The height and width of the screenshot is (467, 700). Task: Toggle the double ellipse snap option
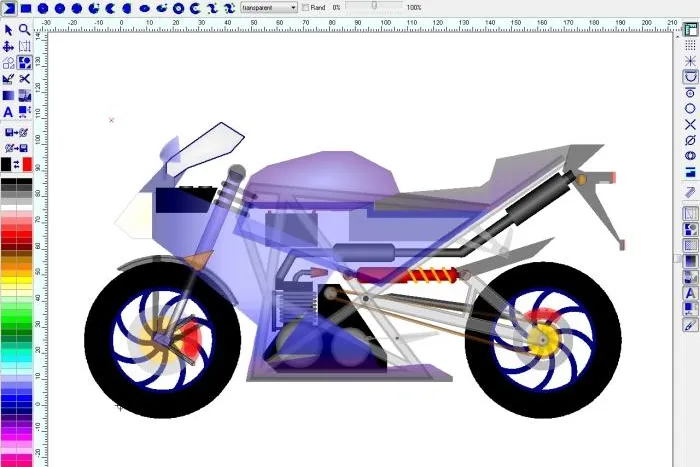tap(690, 156)
